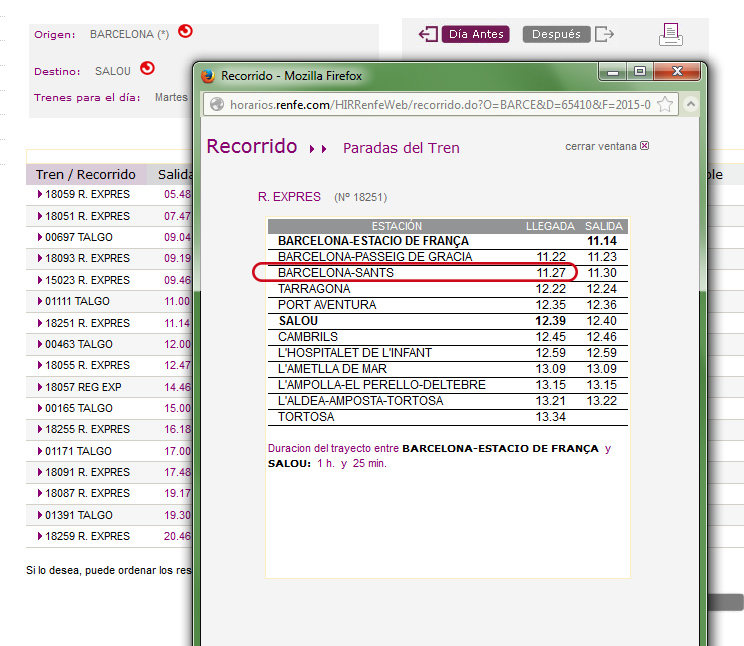Viewport: 744px width, 646px height.
Task: Minimize the Recorrido Firefox window
Action: (613, 72)
